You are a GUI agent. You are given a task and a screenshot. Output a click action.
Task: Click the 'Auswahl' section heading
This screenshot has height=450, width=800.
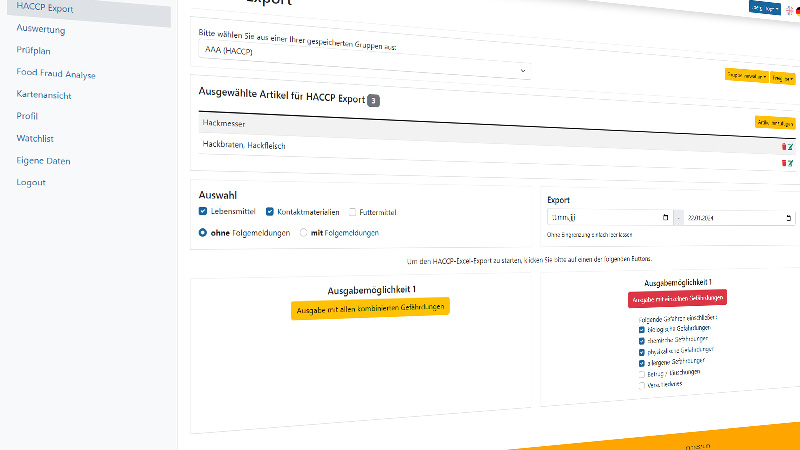(217, 195)
